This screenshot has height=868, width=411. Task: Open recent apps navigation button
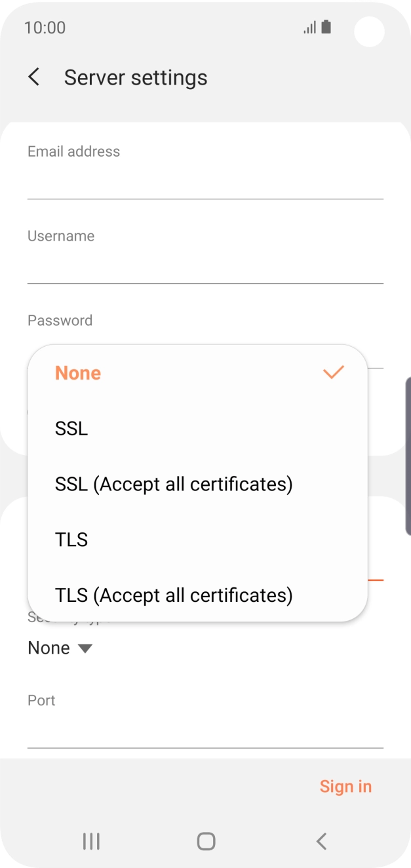[x=91, y=841]
